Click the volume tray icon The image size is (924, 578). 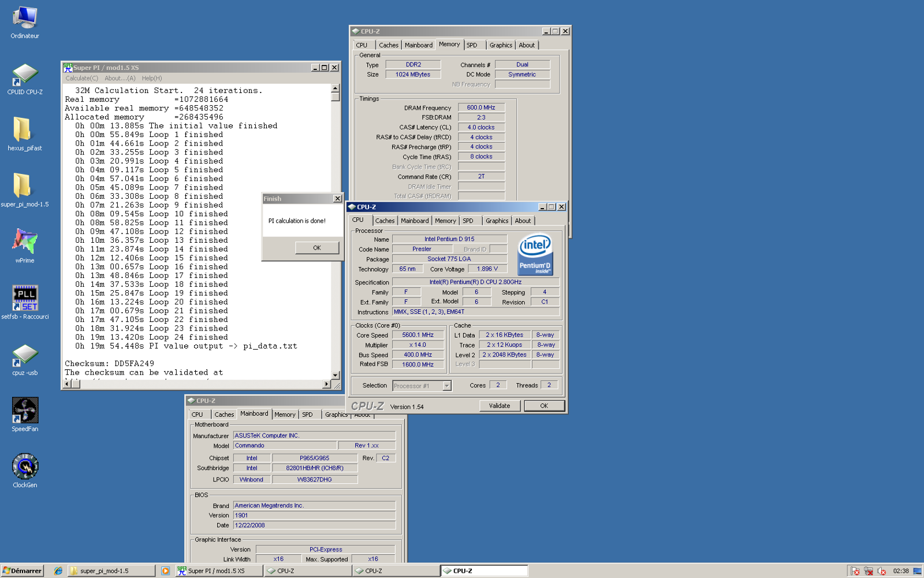pyautogui.click(x=881, y=571)
